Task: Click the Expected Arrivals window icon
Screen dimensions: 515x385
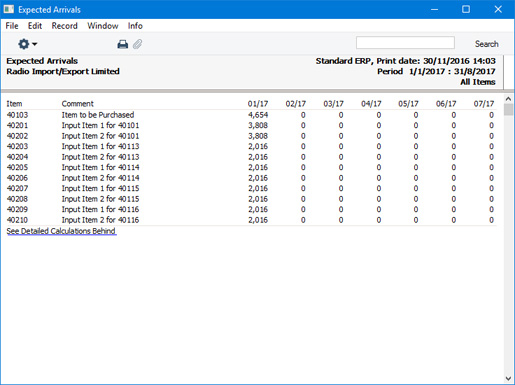Action: click(x=9, y=9)
